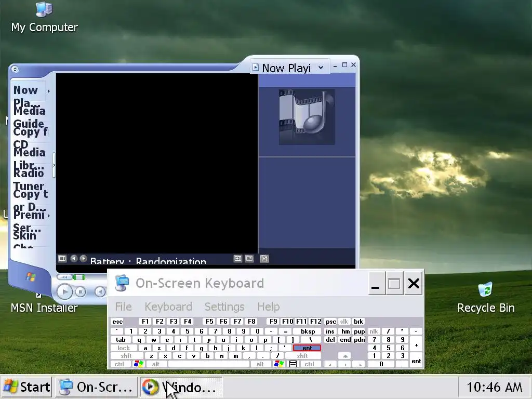The height and width of the screenshot is (399, 532).
Task: Click the numpad plus key
Action: click(416, 345)
